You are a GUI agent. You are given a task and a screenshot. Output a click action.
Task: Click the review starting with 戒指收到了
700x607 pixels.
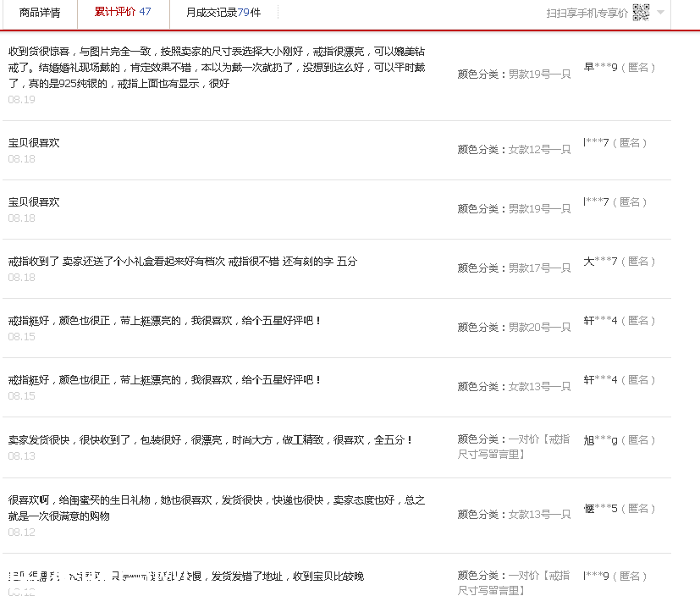point(183,262)
